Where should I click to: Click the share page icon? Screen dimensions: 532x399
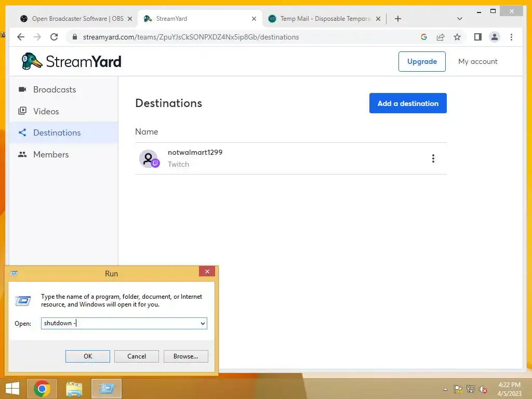tap(441, 37)
